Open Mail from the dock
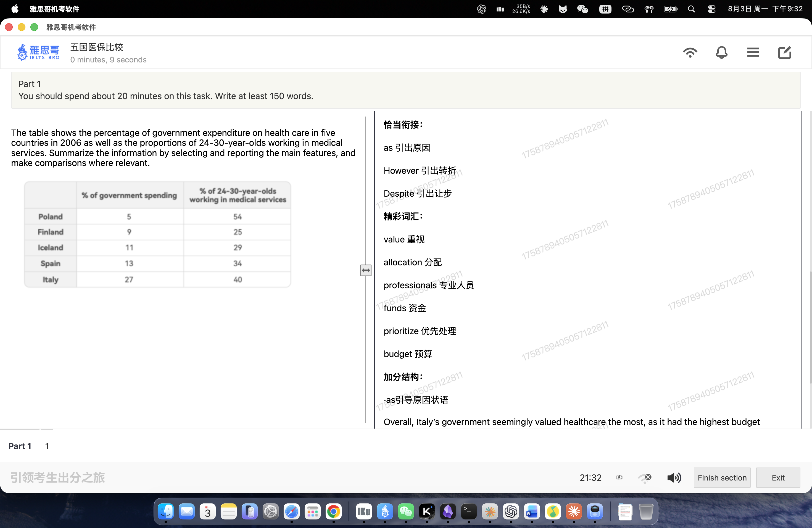Viewport: 812px width, 528px height. click(x=187, y=511)
